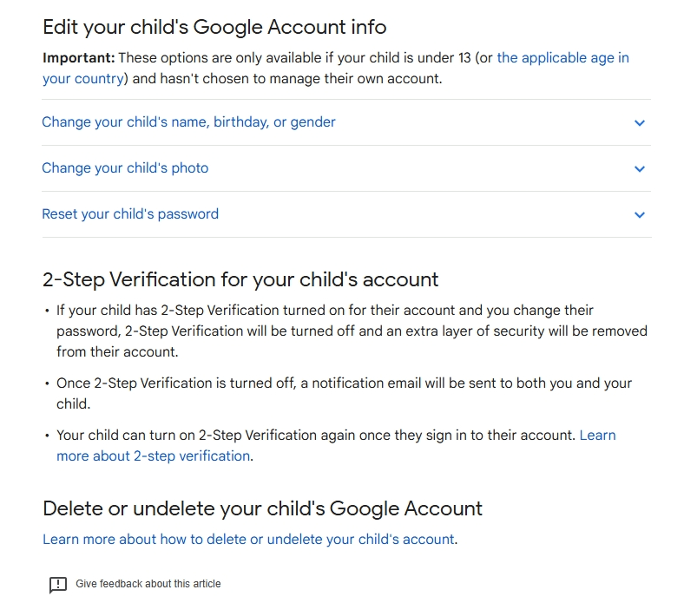Click "Delete or undelete your child's Google Account" heading
The width and height of the screenshot is (684, 616).
[x=262, y=508]
